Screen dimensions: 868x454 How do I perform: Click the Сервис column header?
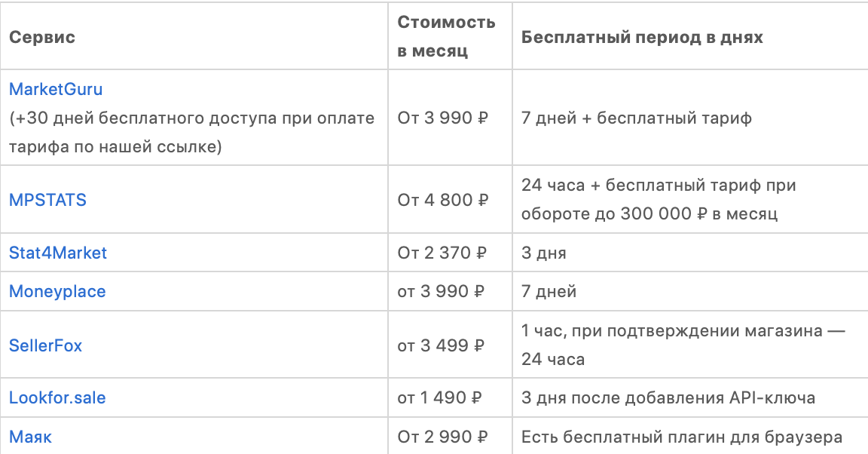pos(42,37)
